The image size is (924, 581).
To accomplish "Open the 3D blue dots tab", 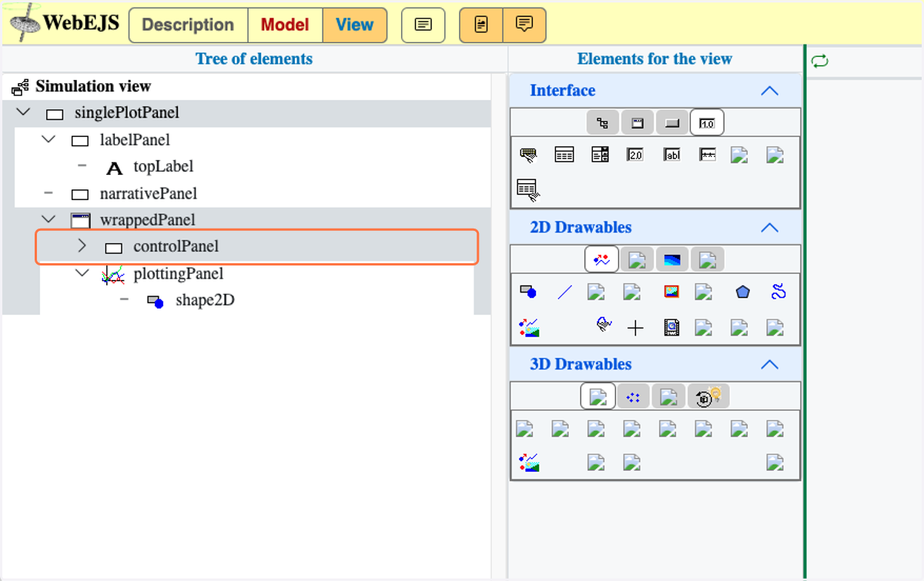I will [x=634, y=396].
